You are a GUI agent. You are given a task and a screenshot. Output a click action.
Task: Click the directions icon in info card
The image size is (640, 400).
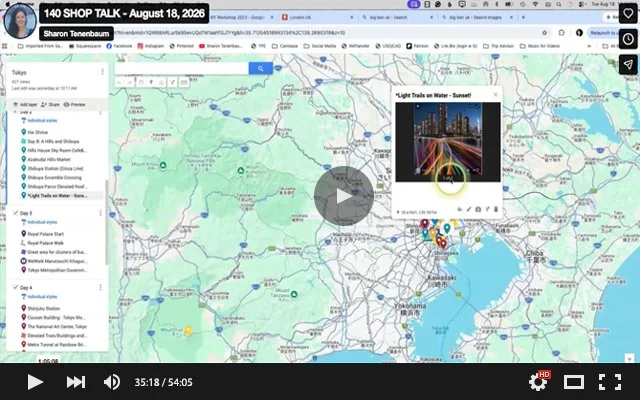tap(487, 209)
